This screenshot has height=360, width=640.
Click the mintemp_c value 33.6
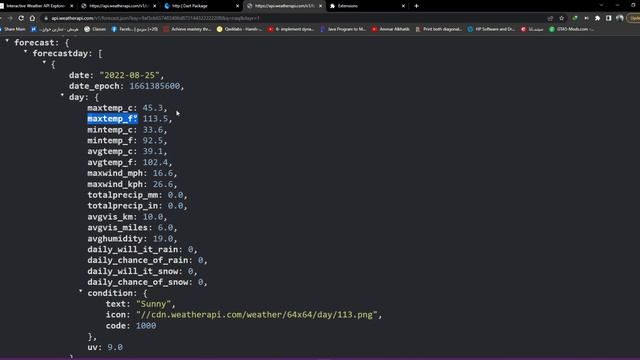point(153,130)
